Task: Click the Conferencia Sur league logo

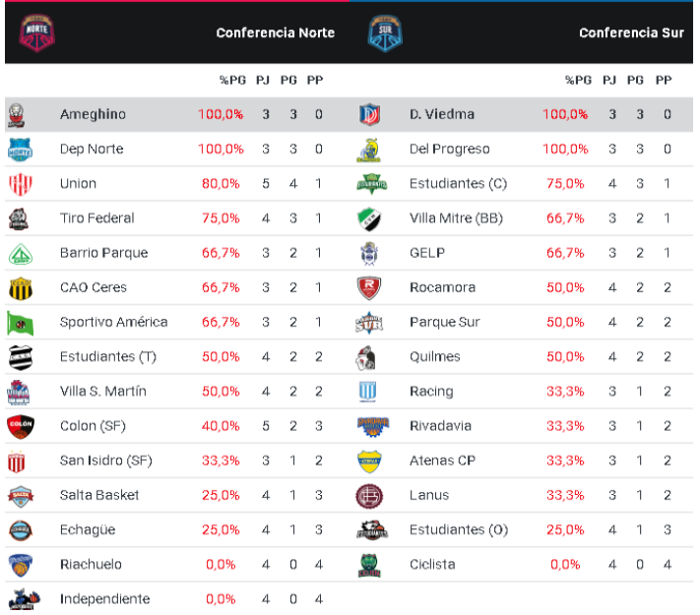Action: pos(380,31)
